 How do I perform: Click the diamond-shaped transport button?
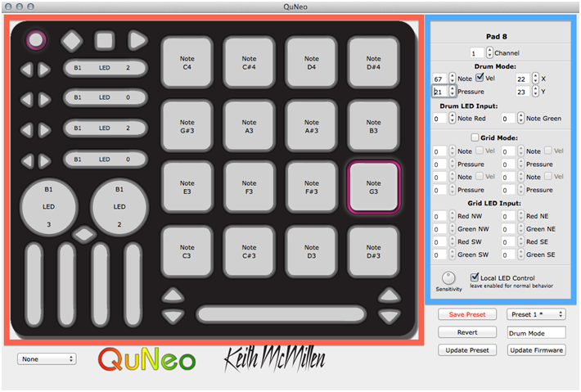click(72, 39)
